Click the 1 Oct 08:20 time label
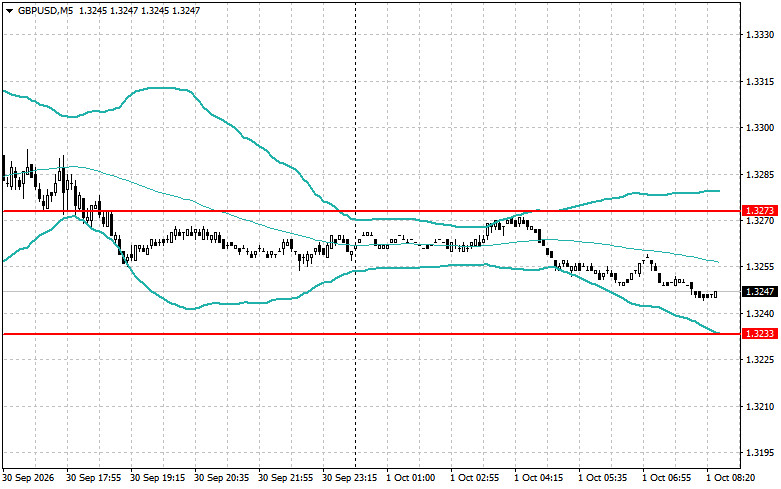781x489 pixels. click(730, 478)
